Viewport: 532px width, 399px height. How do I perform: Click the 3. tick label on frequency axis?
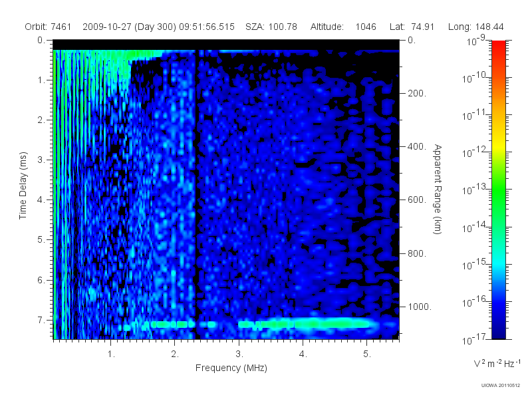tap(239, 354)
